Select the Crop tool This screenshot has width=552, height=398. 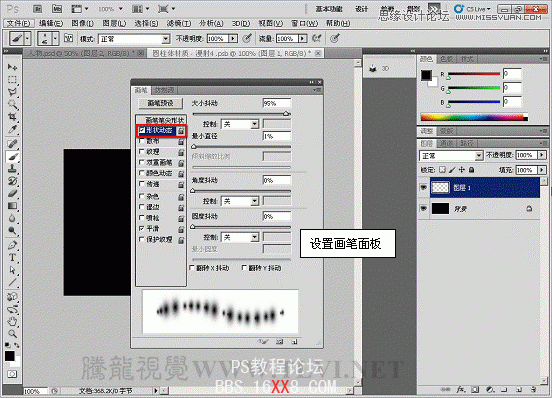(x=12, y=116)
